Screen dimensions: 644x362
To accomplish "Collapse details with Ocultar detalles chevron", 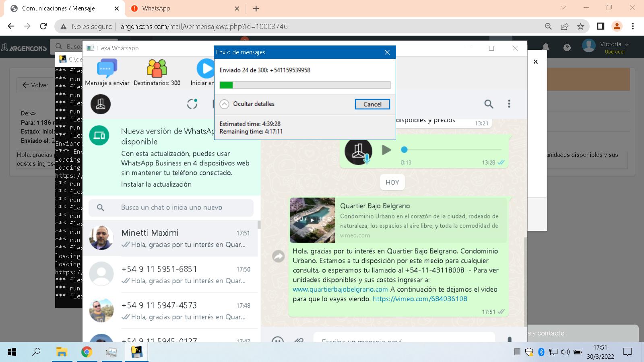I will 224,104.
